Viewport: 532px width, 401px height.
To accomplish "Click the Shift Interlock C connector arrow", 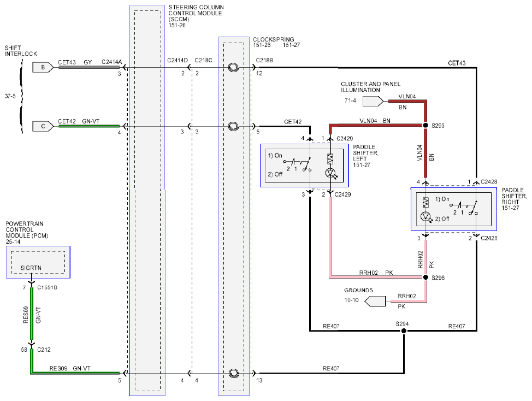I will [43, 126].
